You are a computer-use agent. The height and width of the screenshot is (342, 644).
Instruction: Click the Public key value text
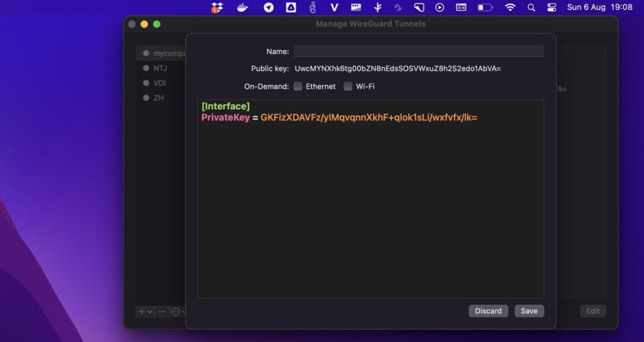point(397,69)
